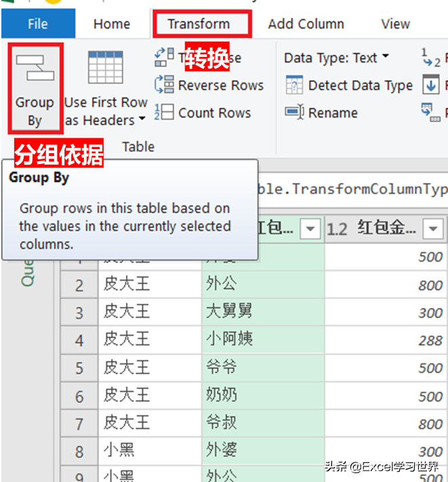
Task: Click 皮大王 in row 4
Action: tap(150, 340)
